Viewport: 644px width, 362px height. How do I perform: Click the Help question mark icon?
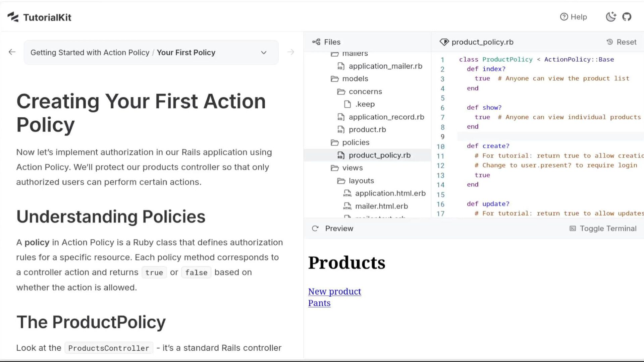pos(564,17)
